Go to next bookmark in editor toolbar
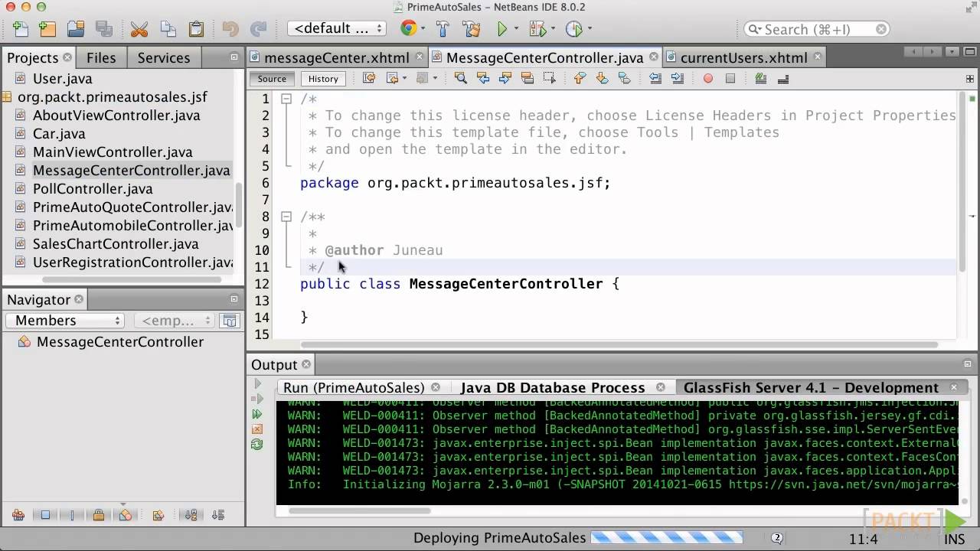Viewport: 980px width, 551px height. tap(602, 78)
